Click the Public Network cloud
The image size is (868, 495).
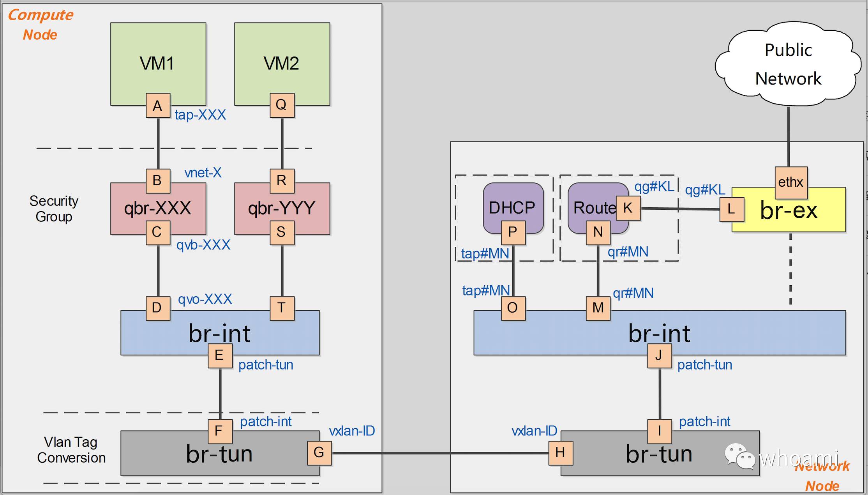[788, 64]
